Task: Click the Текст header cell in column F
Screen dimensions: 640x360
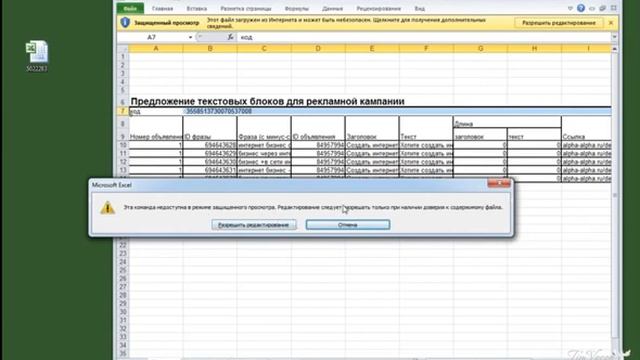Action: [426, 136]
